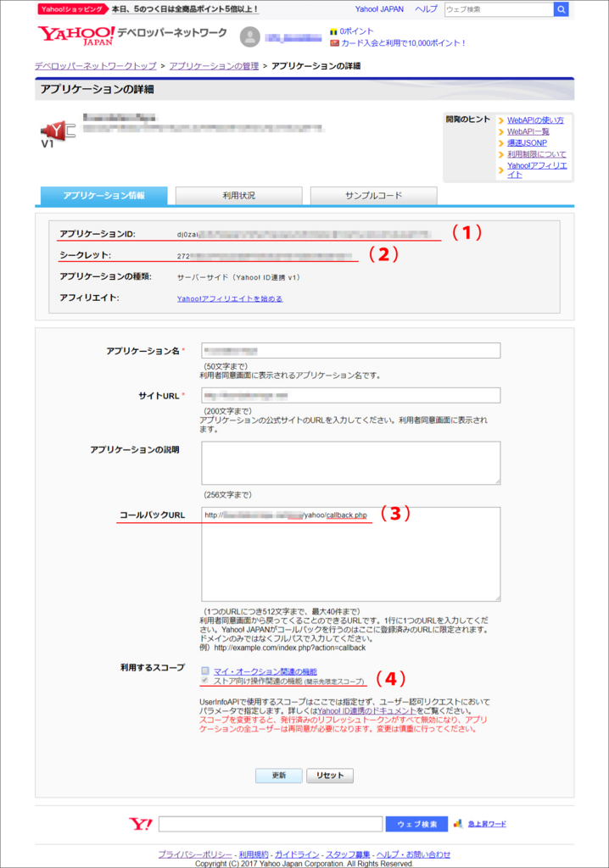Screen dimensions: 609x868
Task: Toggle ストア向け操作関連の機能 checkbox
Action: coord(205,681)
